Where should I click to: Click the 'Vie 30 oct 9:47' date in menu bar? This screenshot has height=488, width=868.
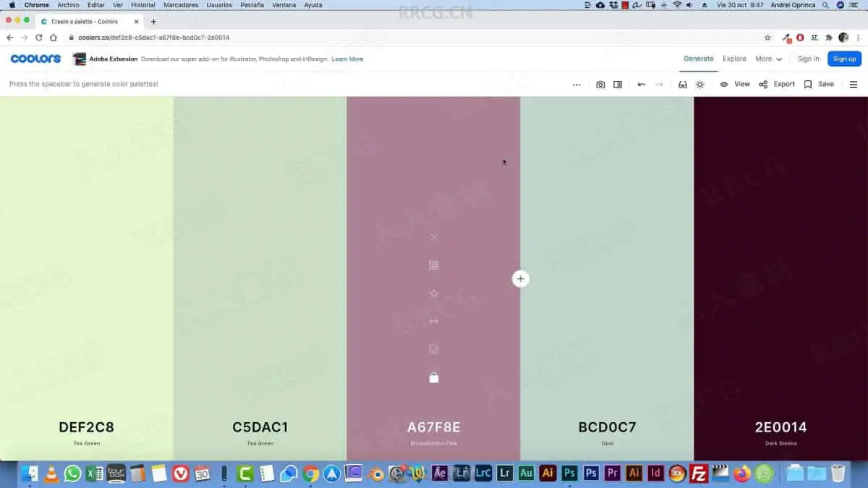[x=740, y=5]
